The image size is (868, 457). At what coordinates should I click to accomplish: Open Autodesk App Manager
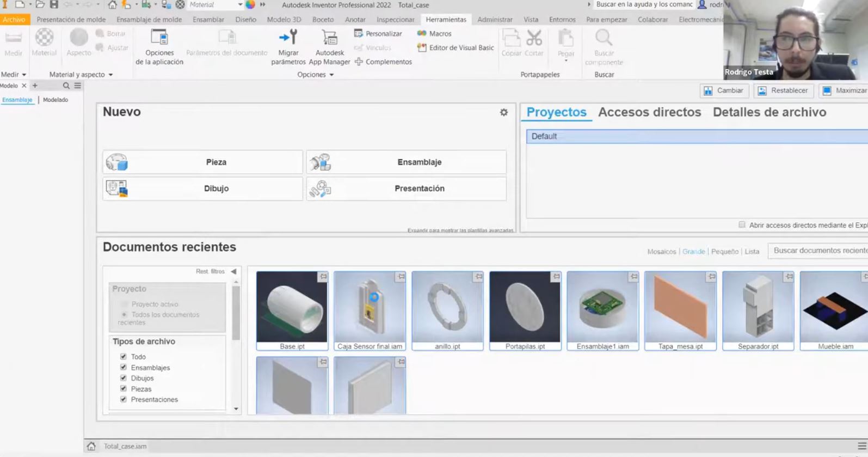329,47
